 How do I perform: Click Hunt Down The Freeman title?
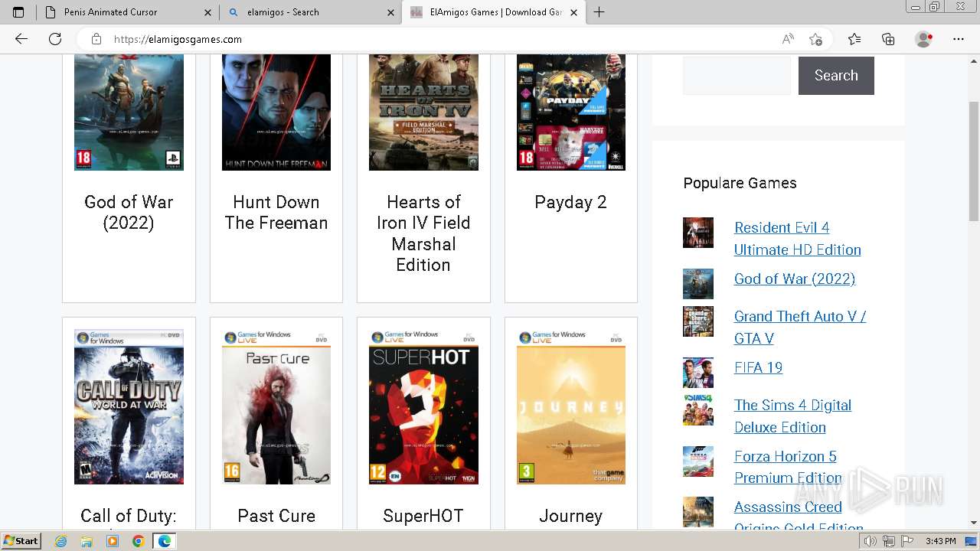[x=276, y=213]
